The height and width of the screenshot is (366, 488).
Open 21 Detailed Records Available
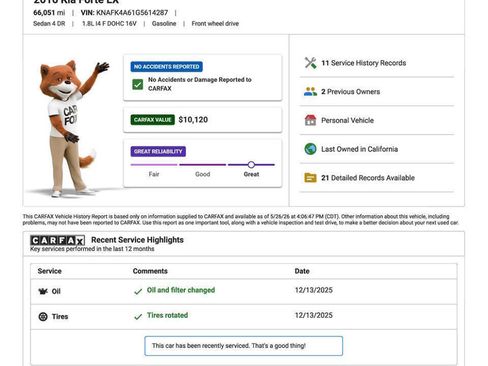[x=368, y=178]
